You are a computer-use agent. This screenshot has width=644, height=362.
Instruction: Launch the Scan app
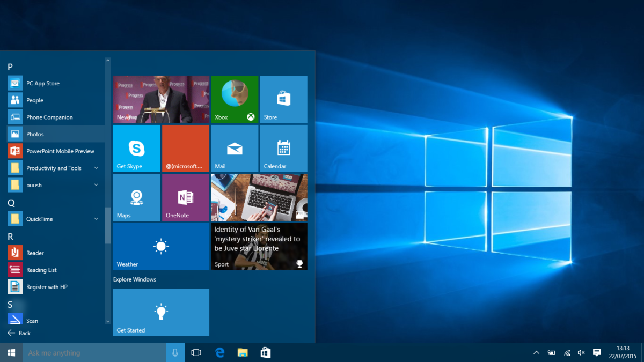pos(32,320)
